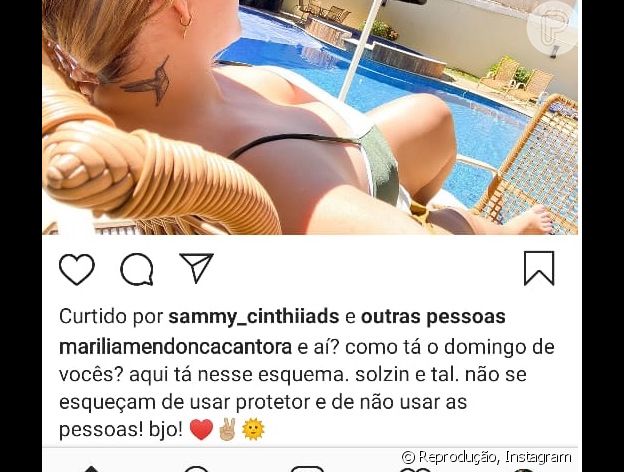Click the red heart emoji in caption

[x=201, y=430]
